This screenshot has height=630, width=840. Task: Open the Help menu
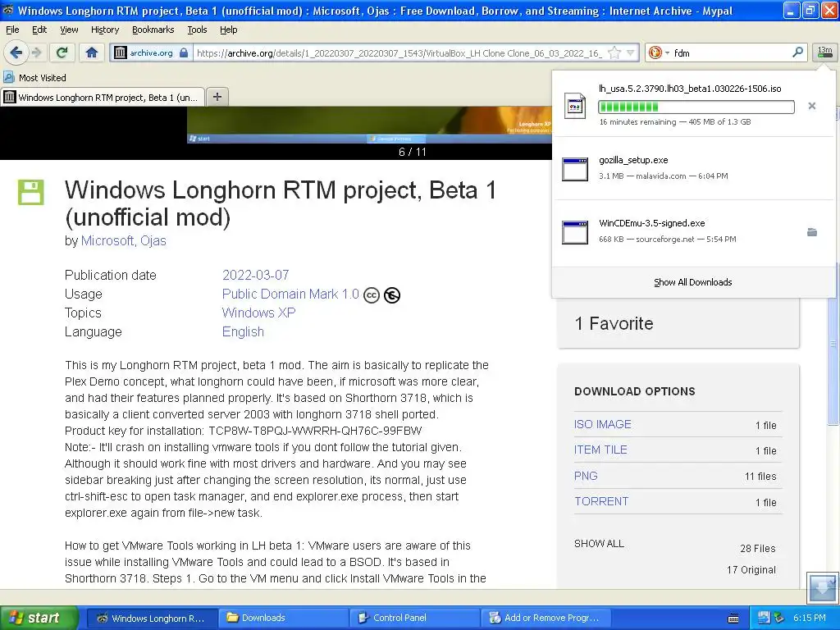point(229,30)
